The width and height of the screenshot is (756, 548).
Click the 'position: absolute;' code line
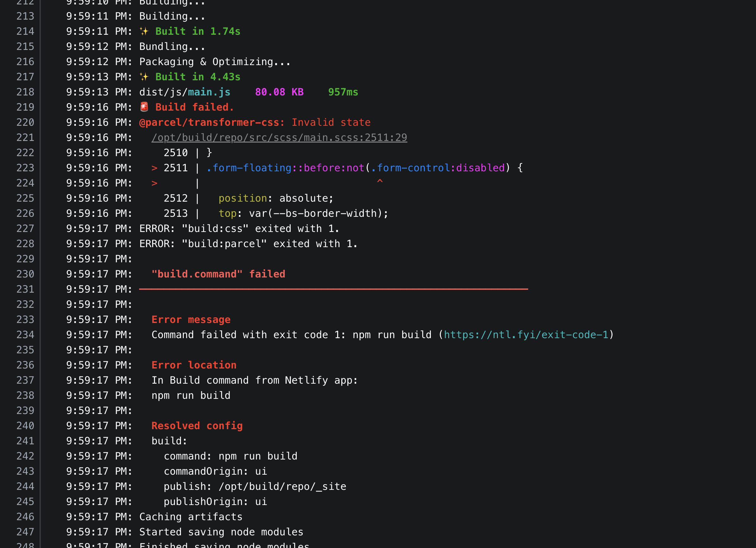click(x=276, y=198)
